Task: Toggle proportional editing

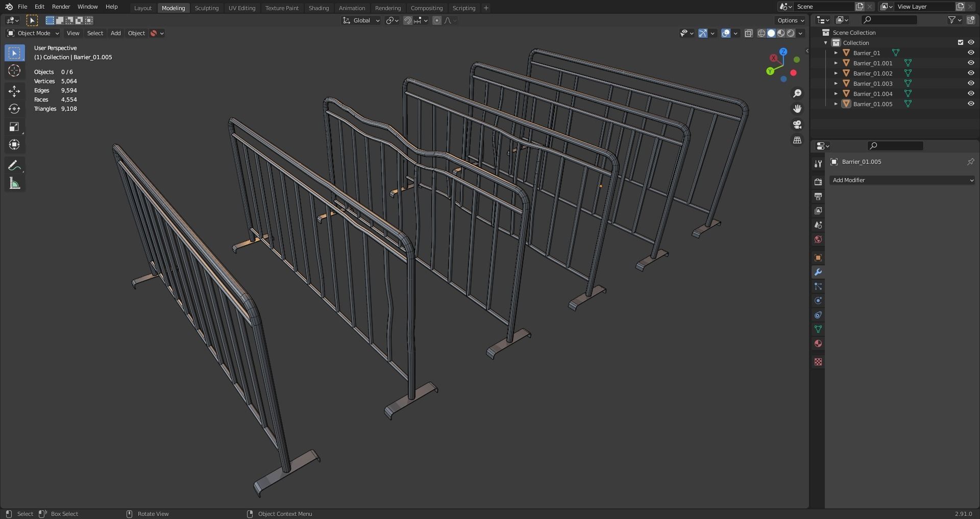Action: [437, 20]
